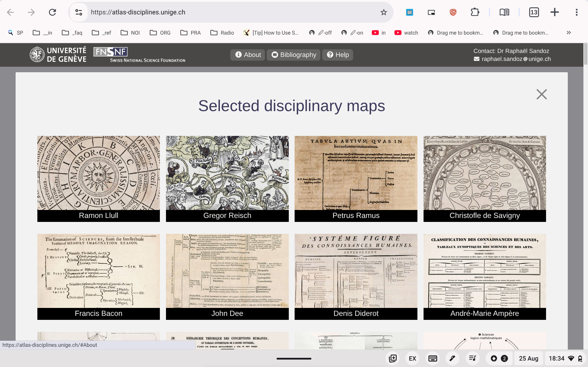This screenshot has height=367, width=588.
Task: Open the browser three-dot menu
Action: 576,12
